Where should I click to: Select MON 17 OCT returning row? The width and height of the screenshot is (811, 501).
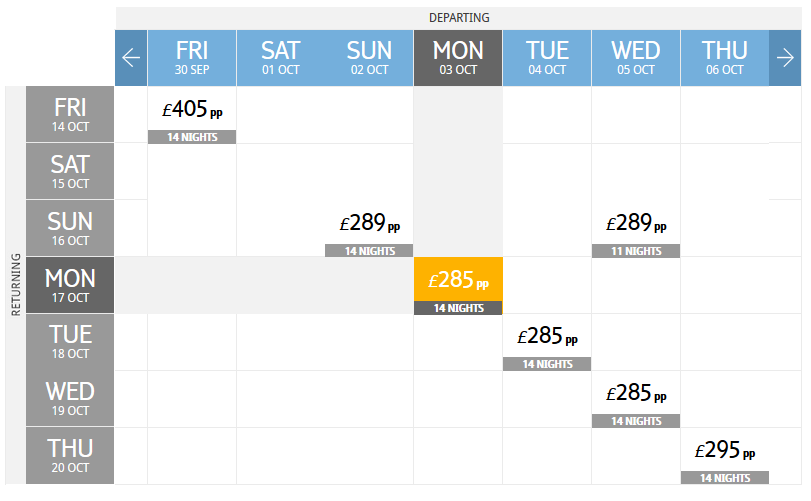pos(70,285)
